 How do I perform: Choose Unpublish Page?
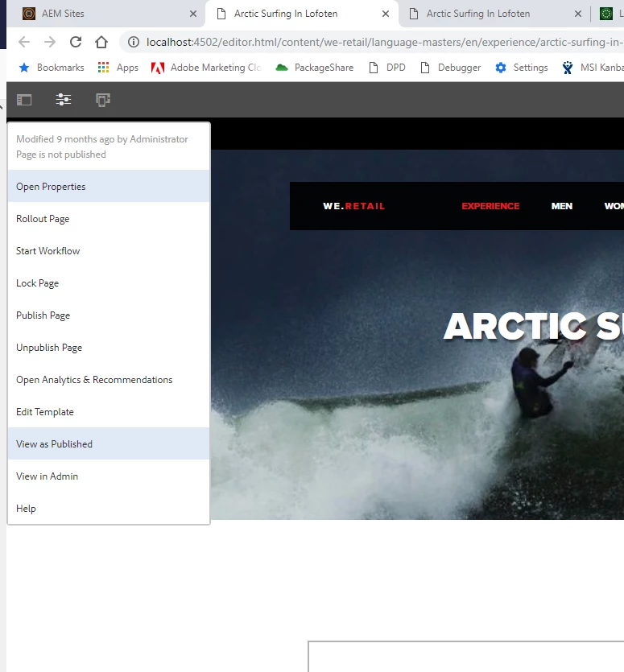pyautogui.click(x=109, y=347)
